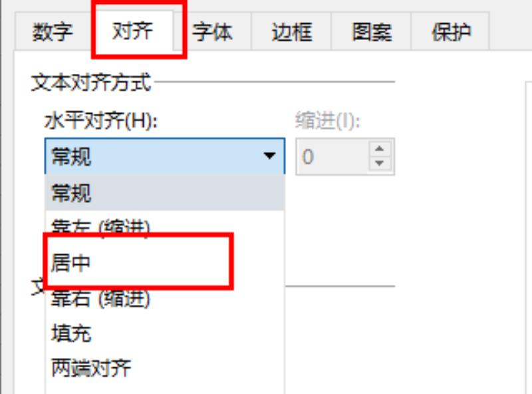Click the 文本对齐方式 group heading
The width and height of the screenshot is (532, 394).
click(x=91, y=83)
